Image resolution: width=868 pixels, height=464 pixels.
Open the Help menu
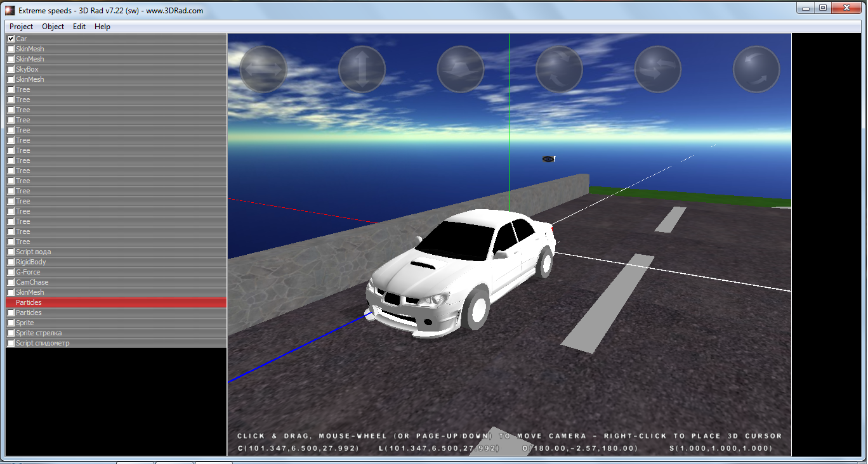point(102,27)
